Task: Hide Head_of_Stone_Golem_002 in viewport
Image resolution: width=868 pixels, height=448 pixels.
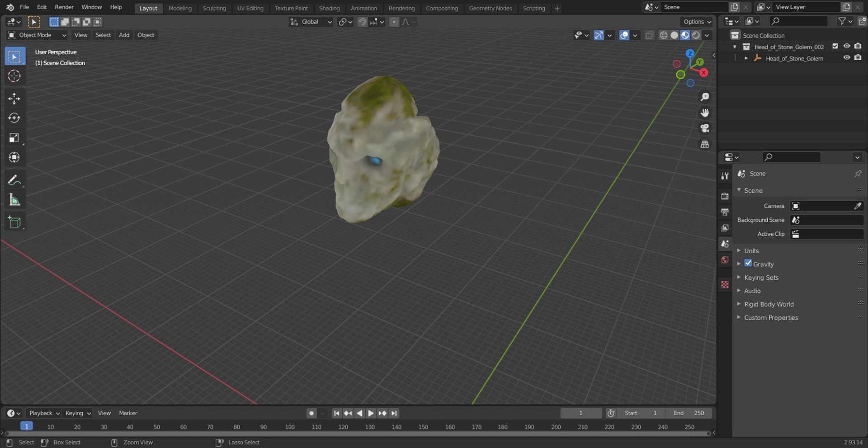Action: (x=847, y=46)
